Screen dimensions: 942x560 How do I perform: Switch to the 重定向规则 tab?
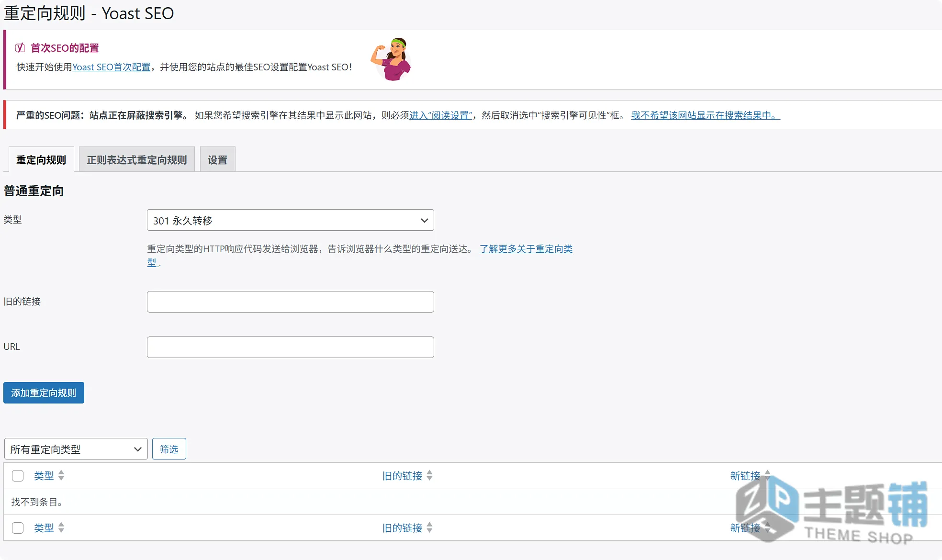41,159
